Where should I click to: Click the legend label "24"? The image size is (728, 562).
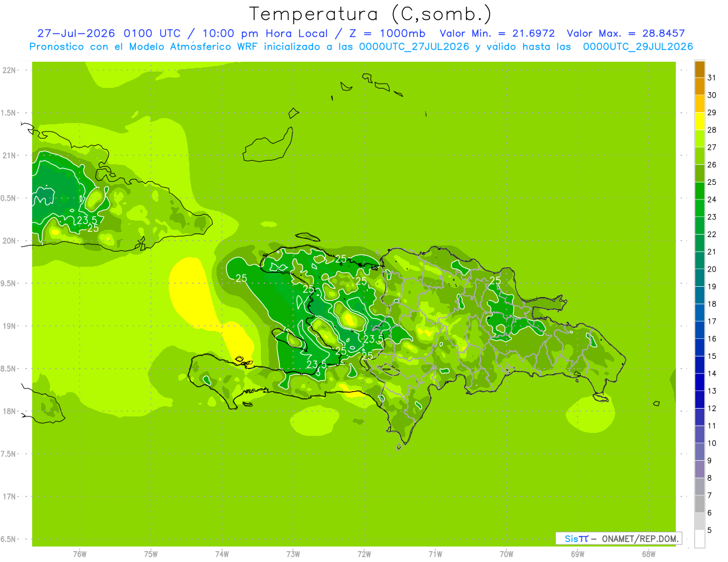click(712, 199)
